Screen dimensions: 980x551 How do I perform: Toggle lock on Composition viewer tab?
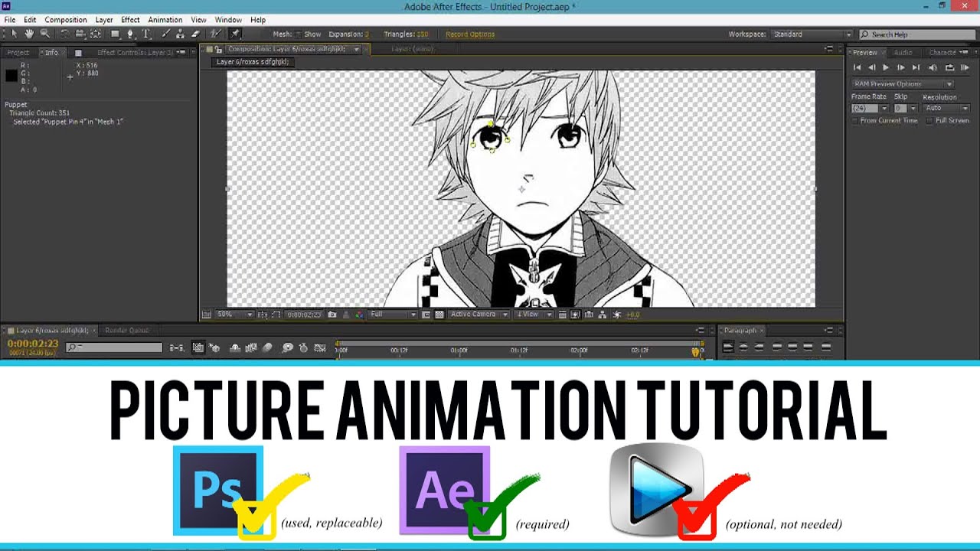(219, 49)
